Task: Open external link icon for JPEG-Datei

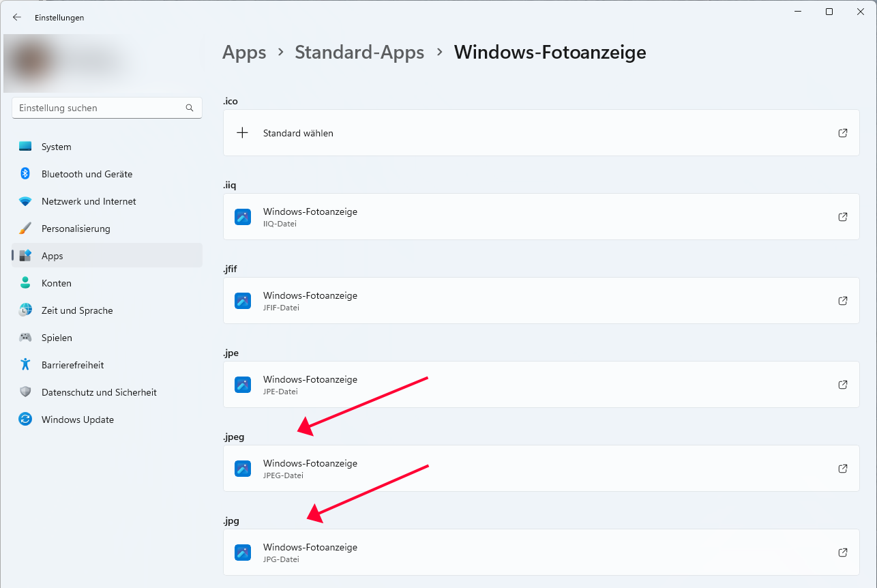Action: (x=843, y=469)
